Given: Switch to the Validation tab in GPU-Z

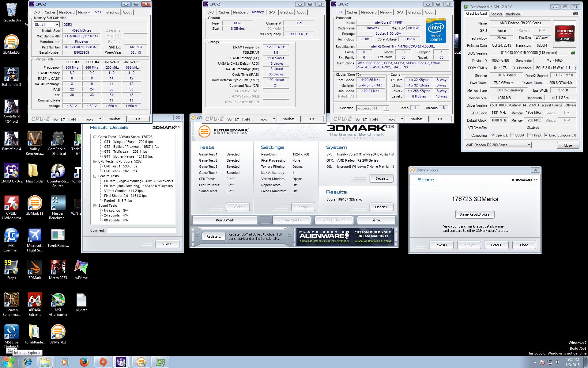Looking at the screenshot, I should tap(513, 14).
